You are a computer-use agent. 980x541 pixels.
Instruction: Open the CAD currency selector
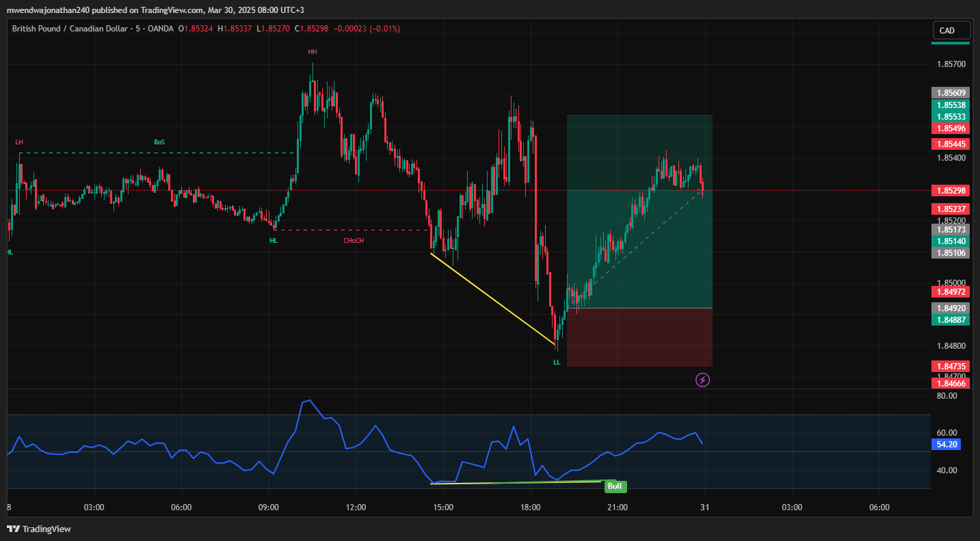(951, 31)
